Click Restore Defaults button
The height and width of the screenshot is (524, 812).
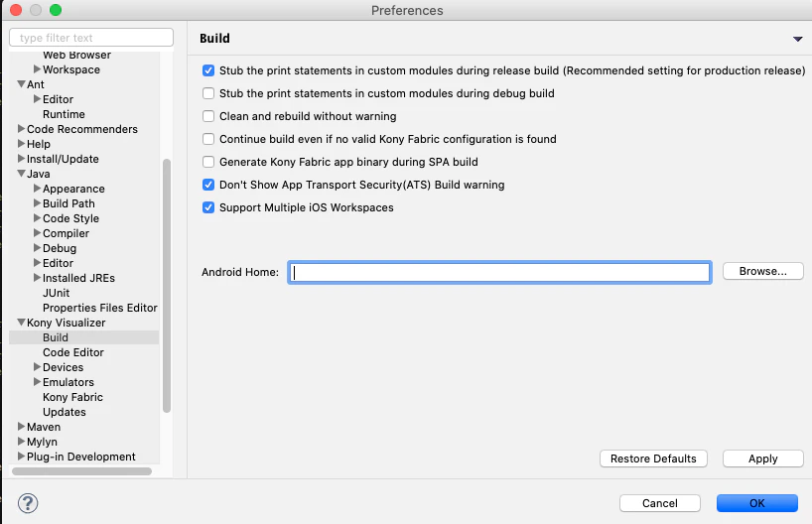coord(653,458)
